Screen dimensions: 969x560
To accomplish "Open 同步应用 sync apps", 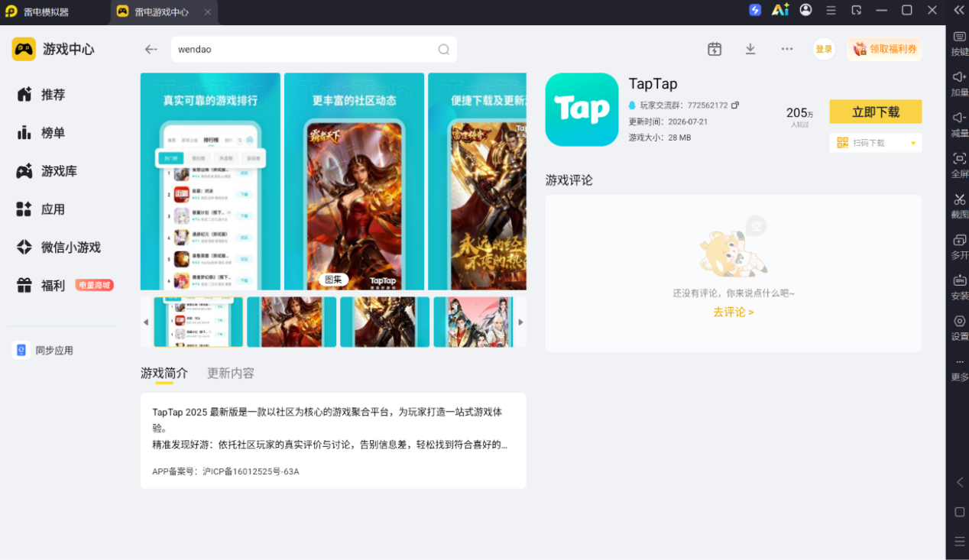I will point(44,351).
